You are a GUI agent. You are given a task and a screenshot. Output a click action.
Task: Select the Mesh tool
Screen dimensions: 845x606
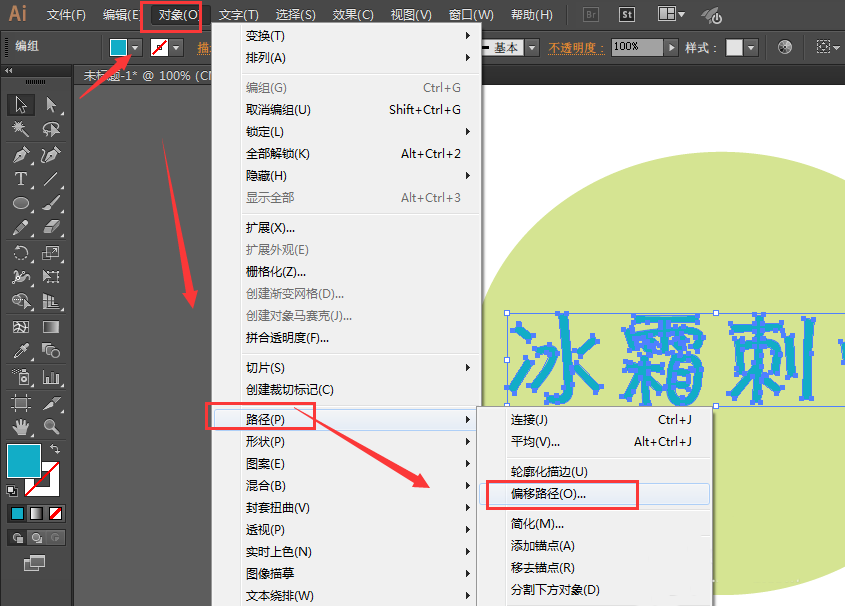coord(20,326)
